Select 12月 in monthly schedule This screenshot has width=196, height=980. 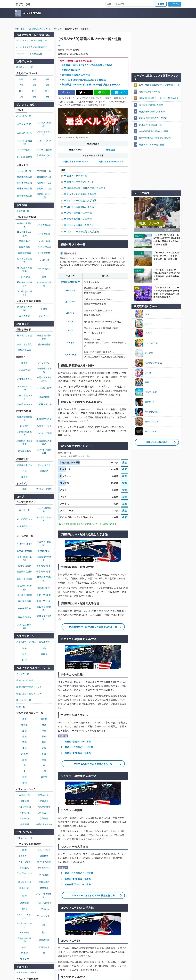pyautogui.click(x=47, y=91)
